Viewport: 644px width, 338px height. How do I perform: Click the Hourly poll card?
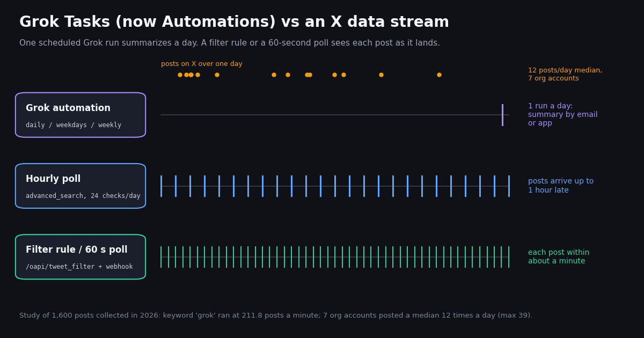(x=80, y=186)
